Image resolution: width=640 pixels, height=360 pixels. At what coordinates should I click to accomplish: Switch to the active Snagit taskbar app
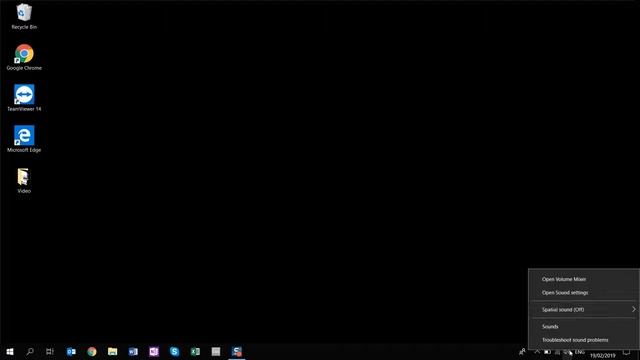237,351
